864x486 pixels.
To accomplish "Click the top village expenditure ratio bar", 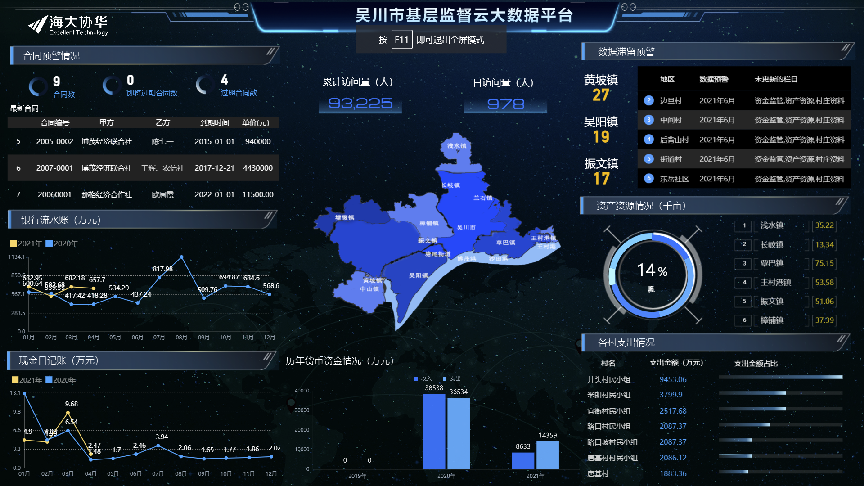I will pos(781,377).
